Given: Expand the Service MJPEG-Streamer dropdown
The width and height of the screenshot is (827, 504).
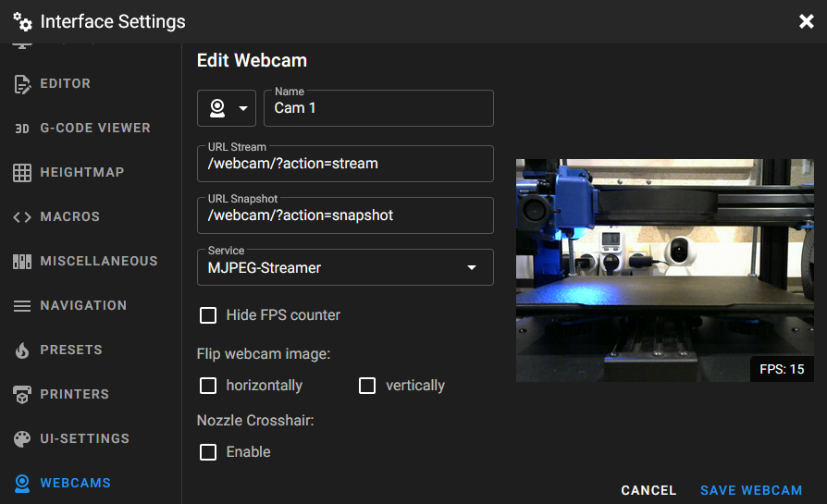Looking at the screenshot, I should pos(345,267).
